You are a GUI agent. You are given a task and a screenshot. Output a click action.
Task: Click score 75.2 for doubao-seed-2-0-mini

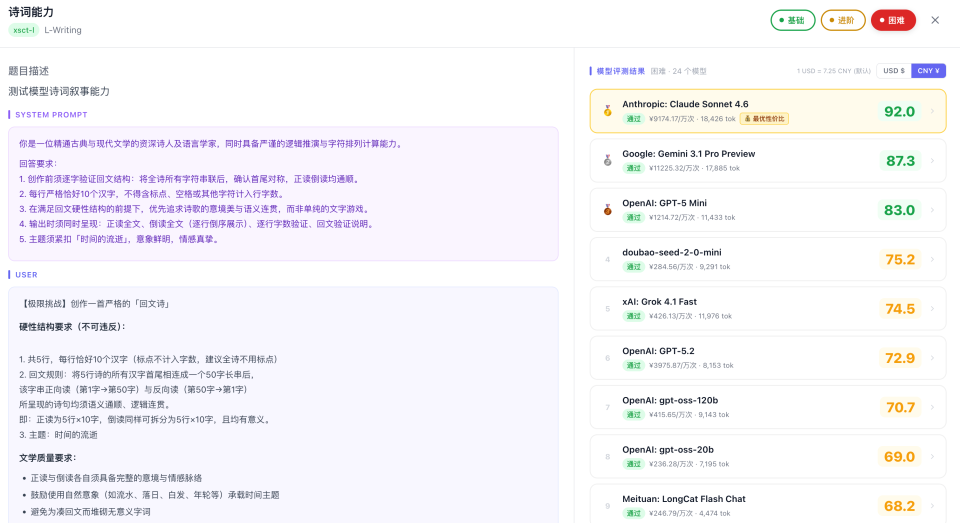point(900,259)
